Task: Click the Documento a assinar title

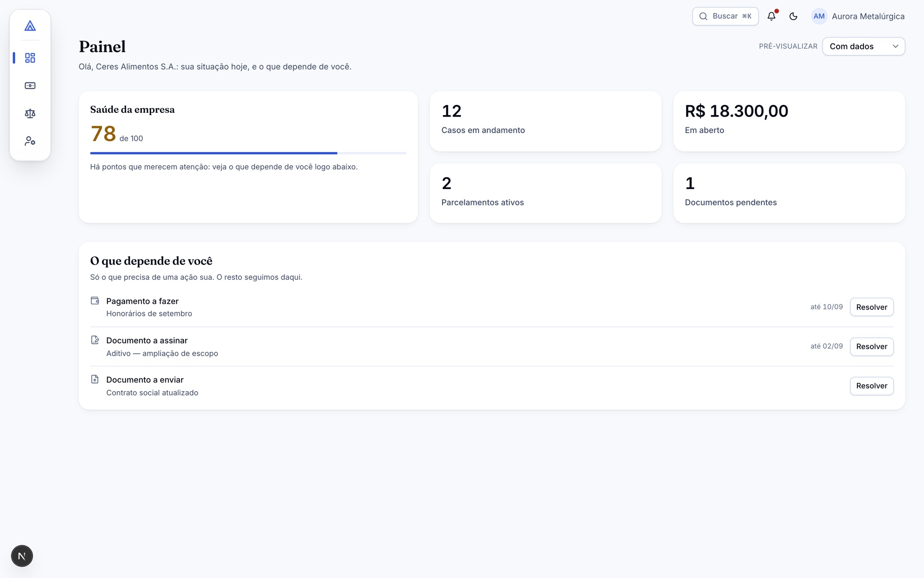Action: (147, 340)
